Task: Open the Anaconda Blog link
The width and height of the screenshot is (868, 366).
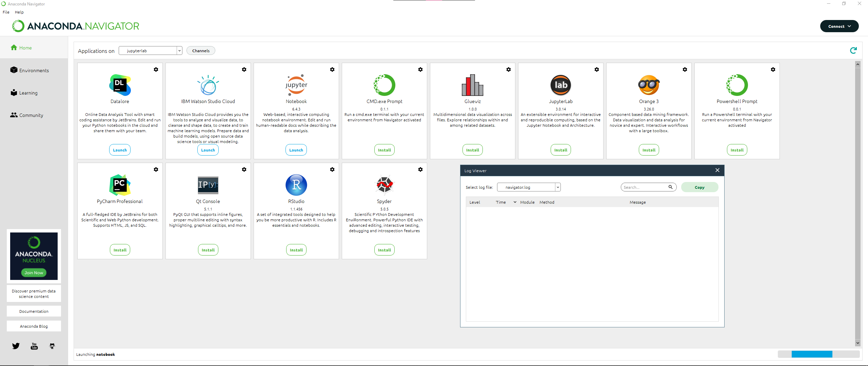Action: point(34,326)
